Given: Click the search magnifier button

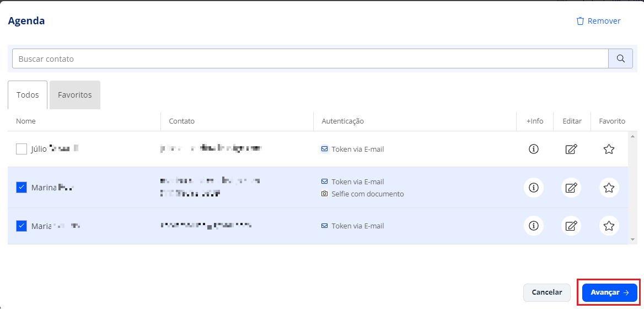Looking at the screenshot, I should pos(620,58).
